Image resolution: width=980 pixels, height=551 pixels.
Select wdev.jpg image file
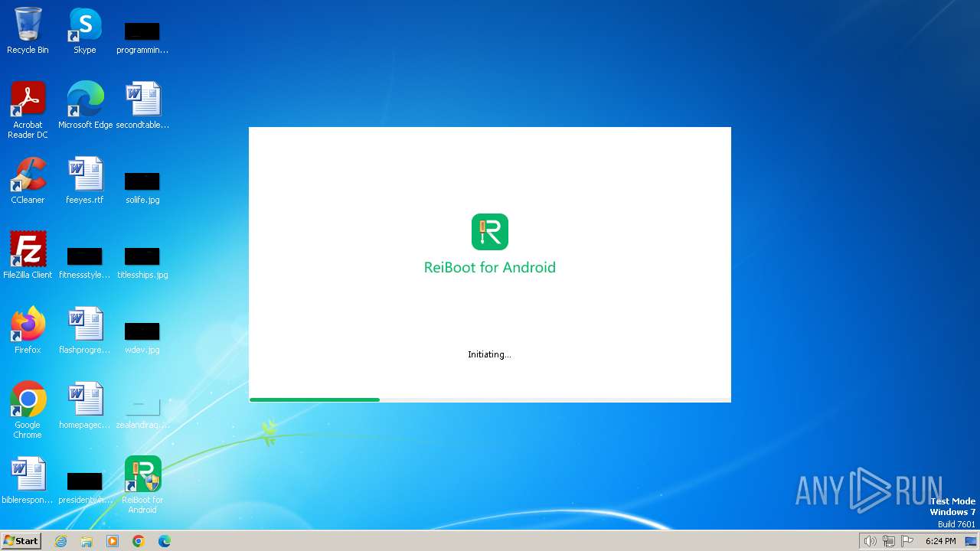(142, 338)
